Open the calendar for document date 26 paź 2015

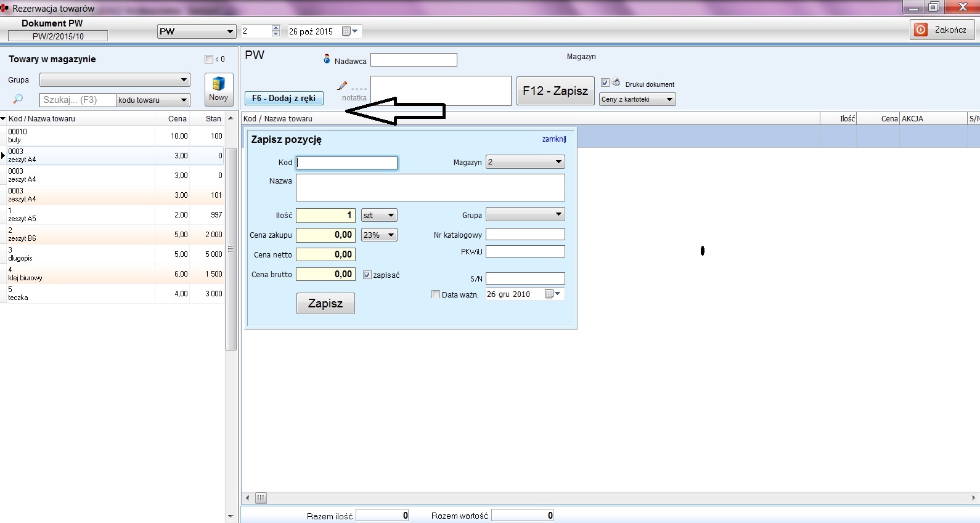coord(349,31)
